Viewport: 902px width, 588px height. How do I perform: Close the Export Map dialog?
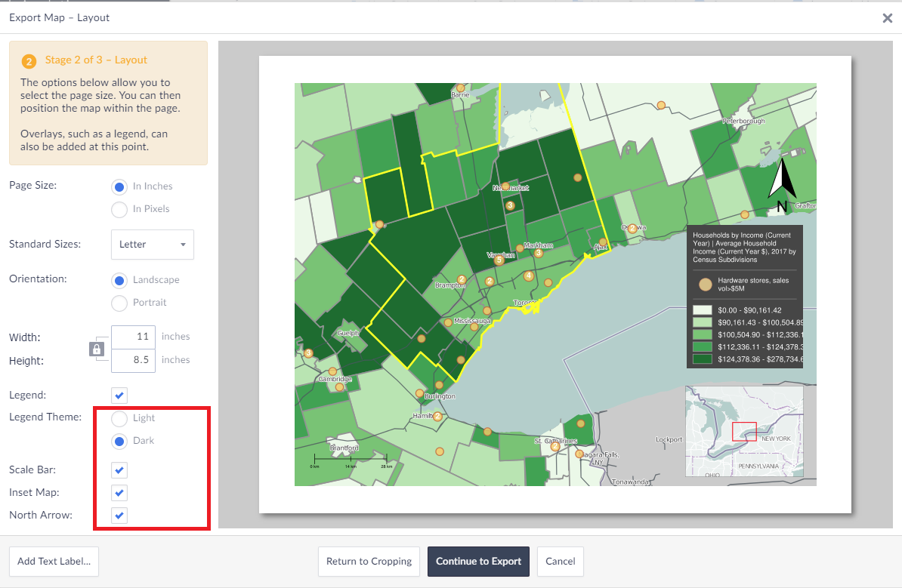point(888,18)
